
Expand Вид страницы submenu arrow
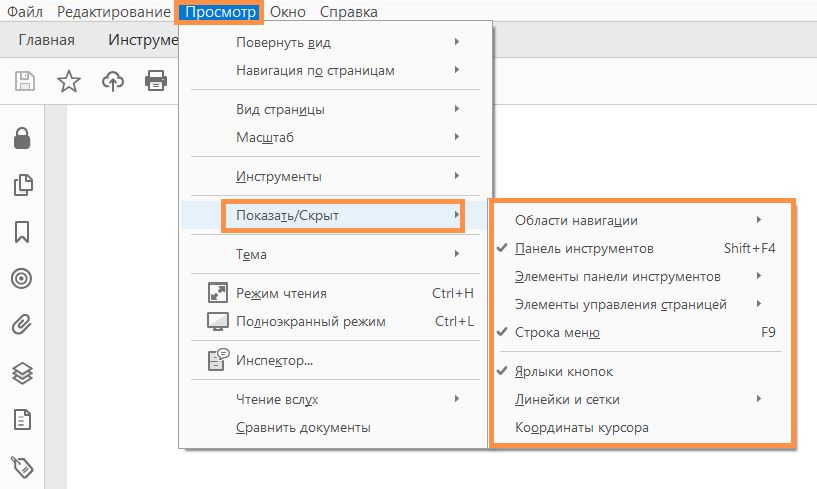point(456,109)
